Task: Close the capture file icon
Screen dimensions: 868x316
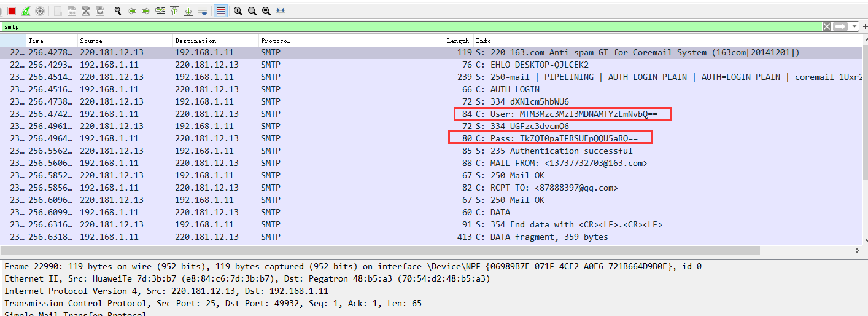Action: 86,11
